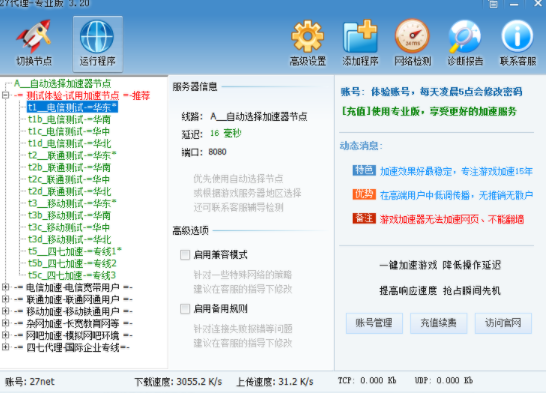Click the 上传速度 31.2 K/s readout
546x393 pixels.
275,382
